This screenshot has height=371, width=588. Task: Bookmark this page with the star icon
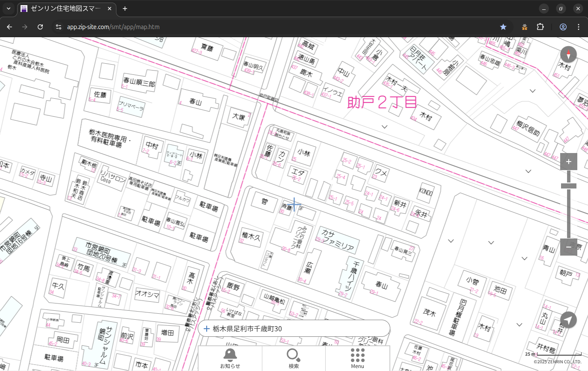503,27
